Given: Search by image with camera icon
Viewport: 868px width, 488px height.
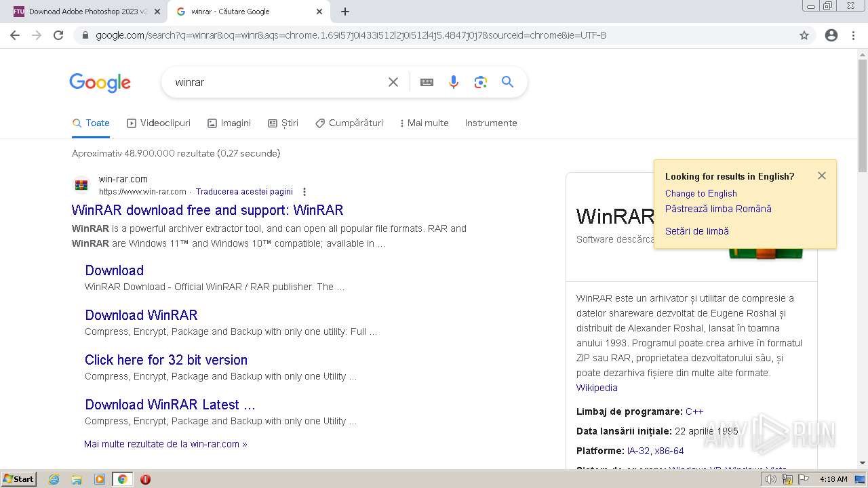Looking at the screenshot, I should coord(481,82).
